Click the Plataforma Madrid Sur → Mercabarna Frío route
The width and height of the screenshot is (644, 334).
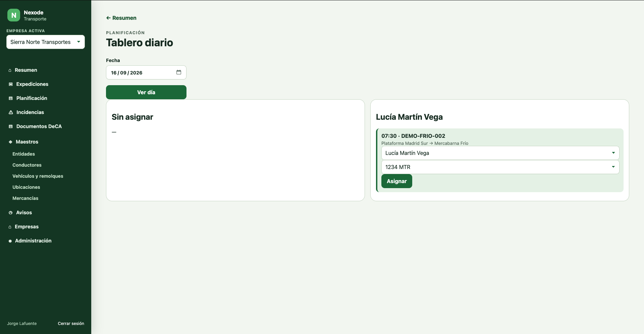(425, 143)
